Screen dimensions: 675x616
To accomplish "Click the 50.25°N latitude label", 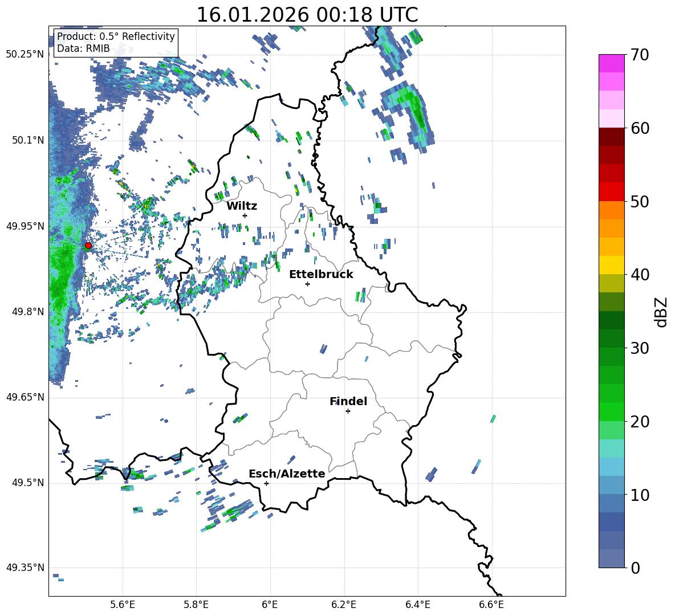I will pyautogui.click(x=25, y=55).
